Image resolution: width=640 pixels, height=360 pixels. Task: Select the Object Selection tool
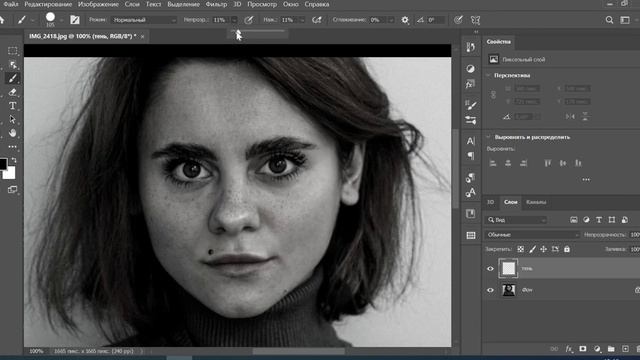[13, 64]
